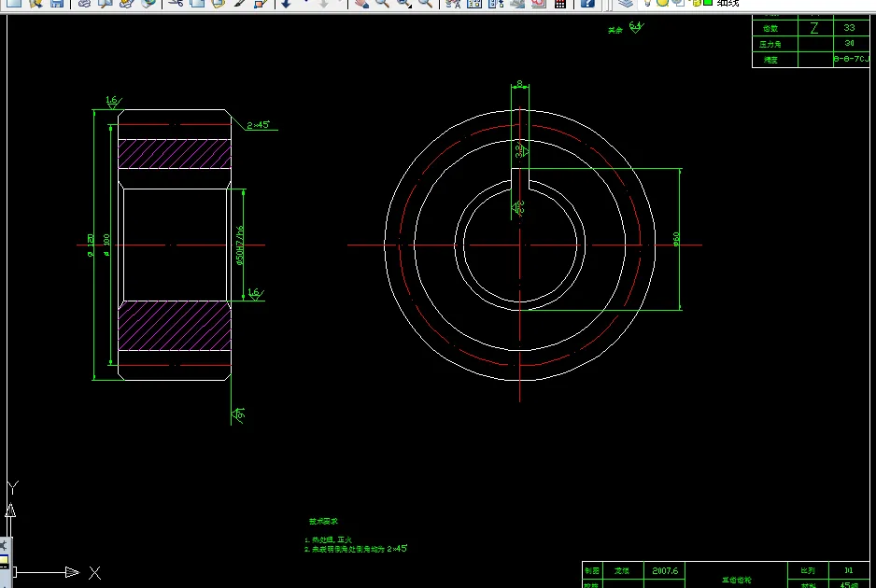
Task: Open the Markup Set Manager icon
Action: pos(539,3)
